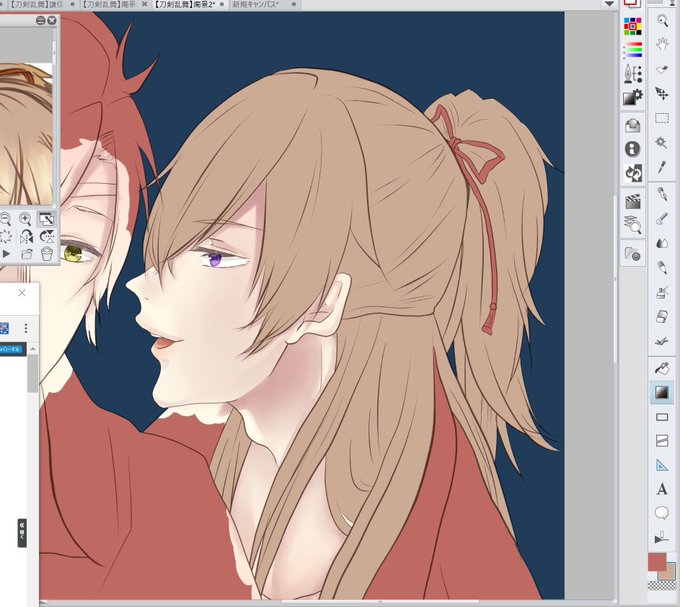This screenshot has width=680, height=607.
Task: Collapse the Sub View floating panel
Action: point(41,20)
